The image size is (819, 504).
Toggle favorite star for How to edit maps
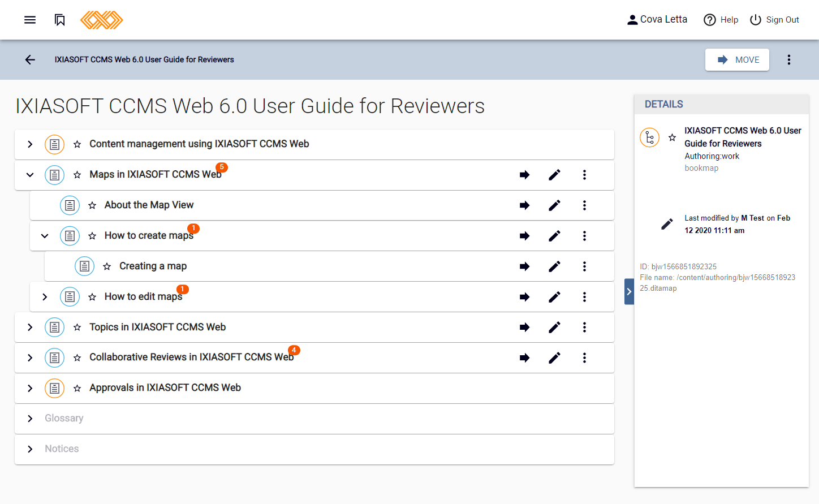(x=92, y=297)
